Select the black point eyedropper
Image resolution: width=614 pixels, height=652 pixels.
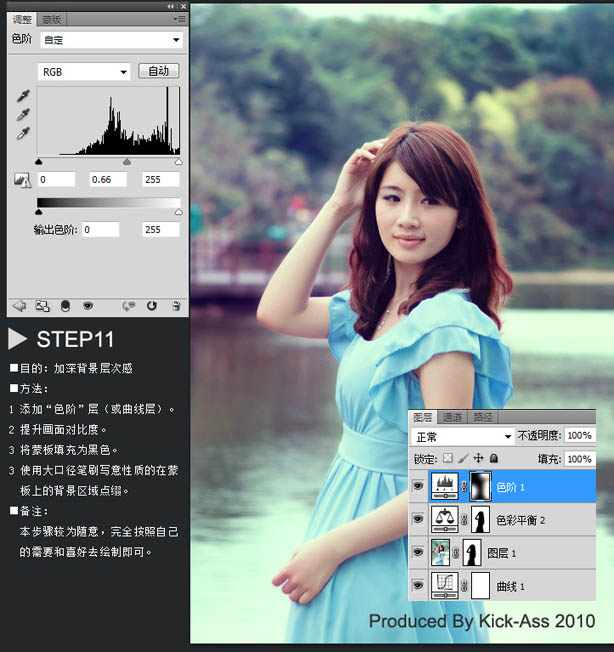point(22,96)
